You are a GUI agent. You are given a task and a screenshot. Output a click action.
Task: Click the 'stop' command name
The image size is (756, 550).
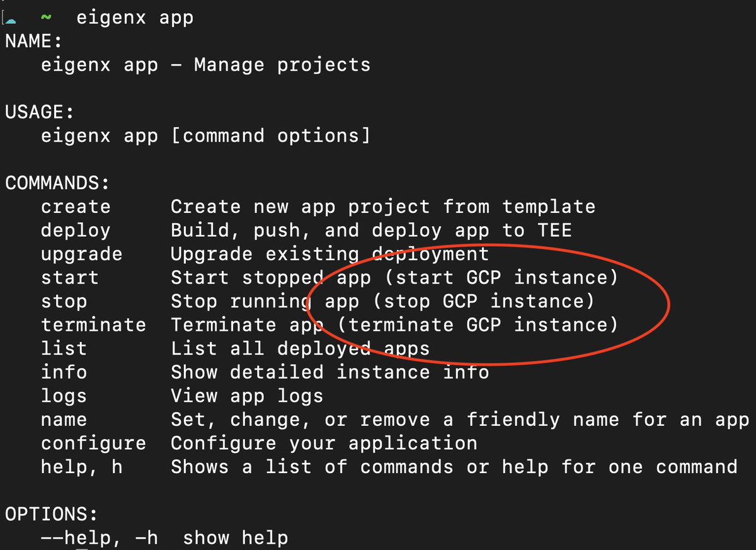click(64, 301)
